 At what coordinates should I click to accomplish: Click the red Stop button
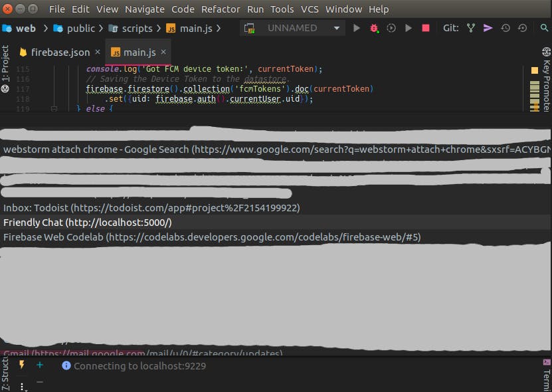(x=426, y=28)
